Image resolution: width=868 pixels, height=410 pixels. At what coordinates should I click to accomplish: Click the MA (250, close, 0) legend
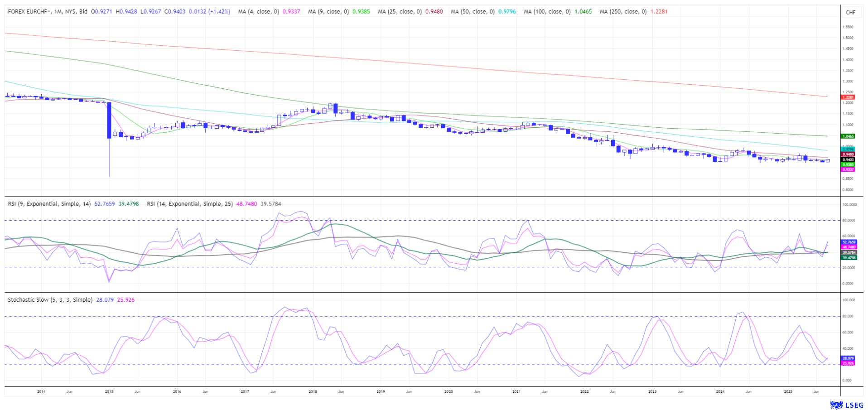tap(623, 12)
